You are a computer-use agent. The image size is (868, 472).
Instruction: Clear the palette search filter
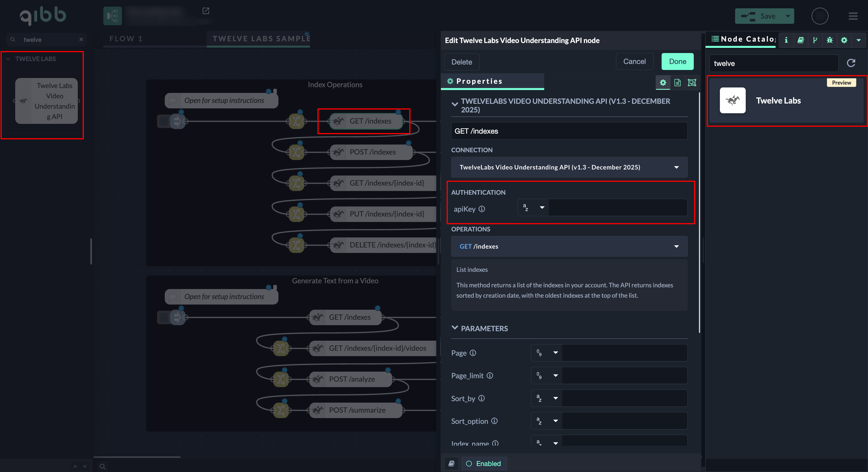81,39
